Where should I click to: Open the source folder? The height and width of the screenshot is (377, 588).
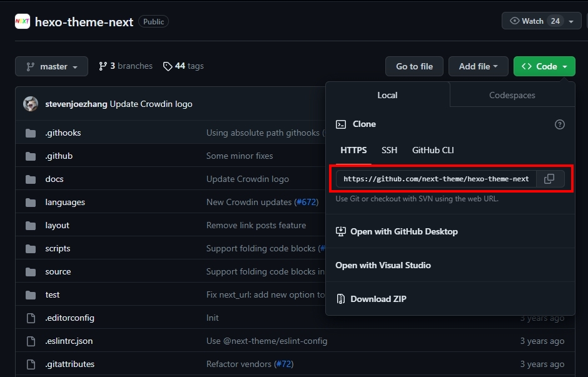[58, 272]
